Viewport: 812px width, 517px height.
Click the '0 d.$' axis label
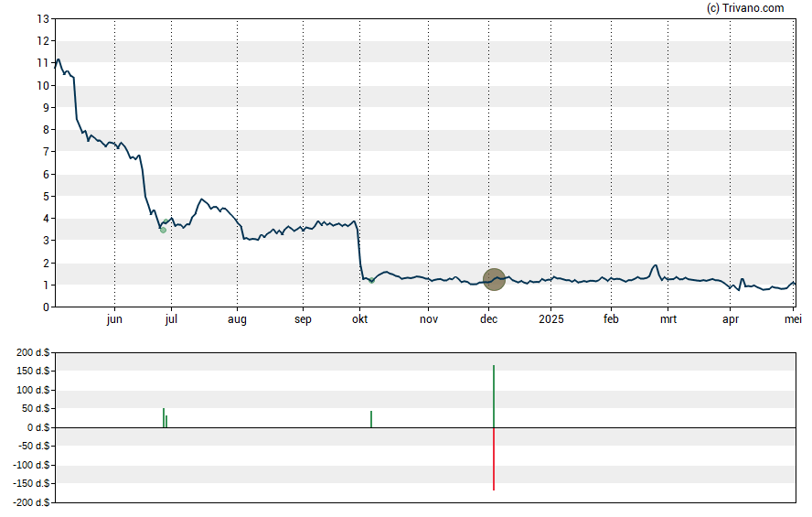pos(38,428)
